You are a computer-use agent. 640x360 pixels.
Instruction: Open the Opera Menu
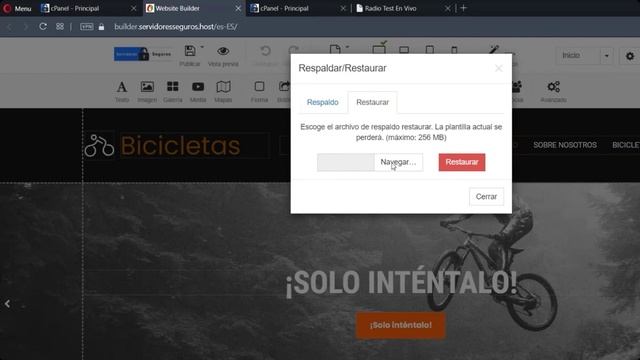point(17,8)
